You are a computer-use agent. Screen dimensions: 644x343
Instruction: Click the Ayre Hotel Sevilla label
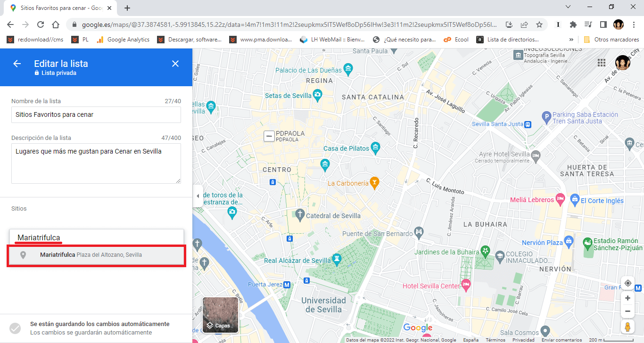pos(504,155)
